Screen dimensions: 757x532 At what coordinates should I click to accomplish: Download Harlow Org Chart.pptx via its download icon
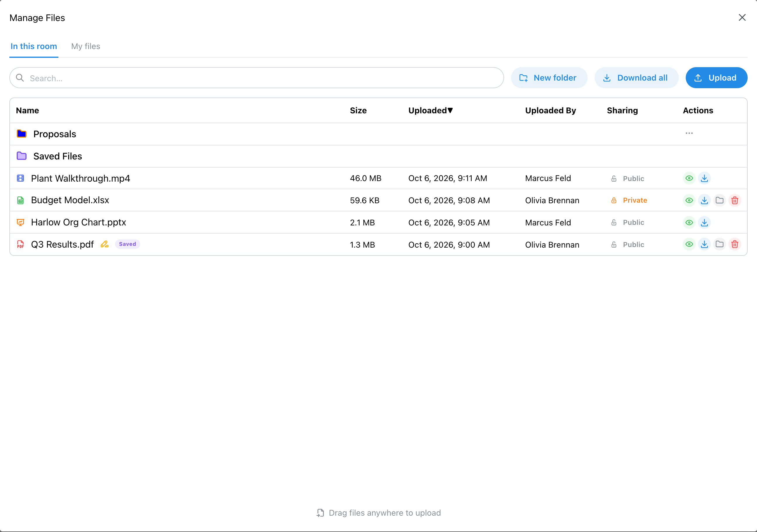pyautogui.click(x=704, y=222)
